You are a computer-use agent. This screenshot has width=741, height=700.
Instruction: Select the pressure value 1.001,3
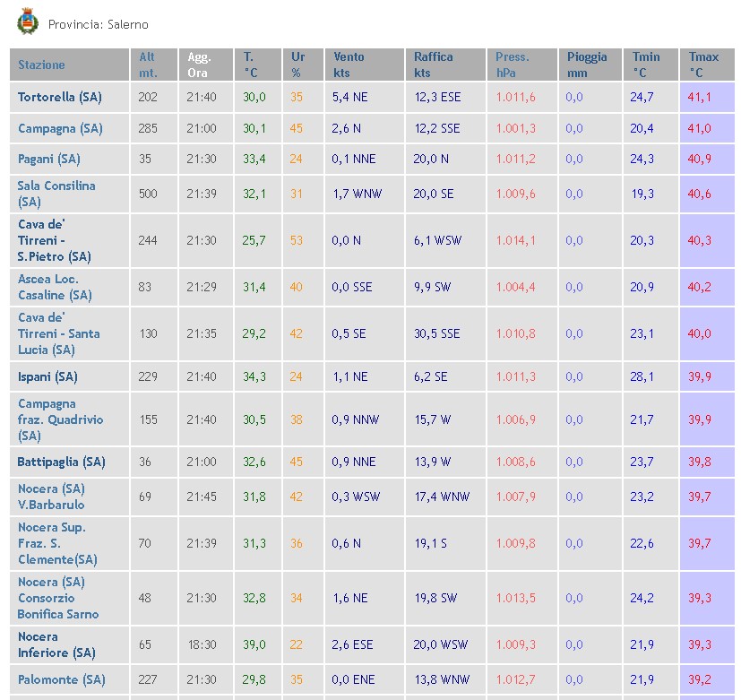[515, 128]
